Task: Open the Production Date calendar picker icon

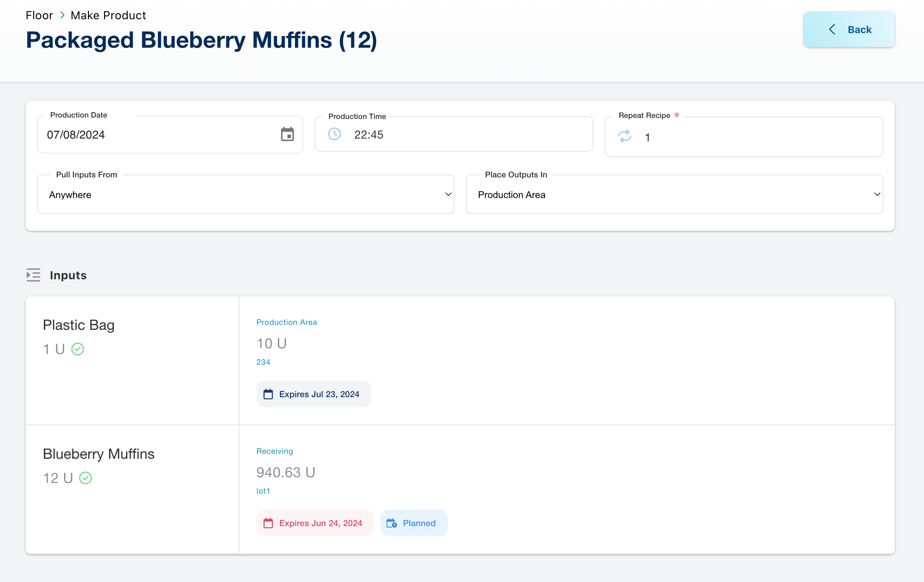Action: [x=287, y=134]
